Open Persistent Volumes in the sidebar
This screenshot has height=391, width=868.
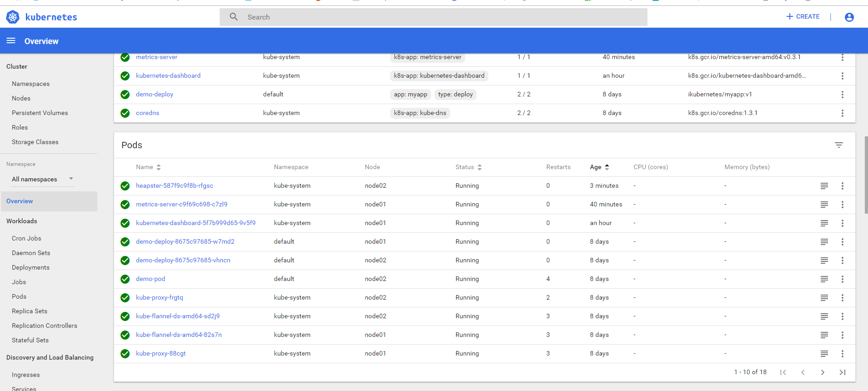tap(40, 113)
